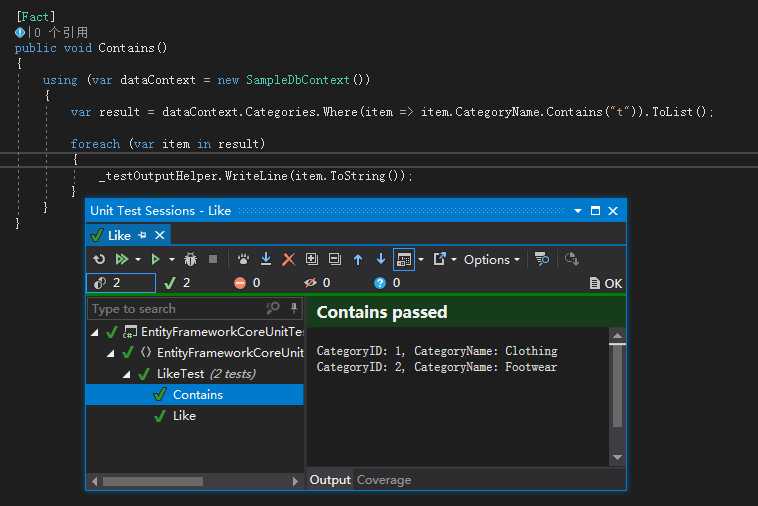
Task: Click the greyed sync icon in toolbar
Action: pos(571,259)
